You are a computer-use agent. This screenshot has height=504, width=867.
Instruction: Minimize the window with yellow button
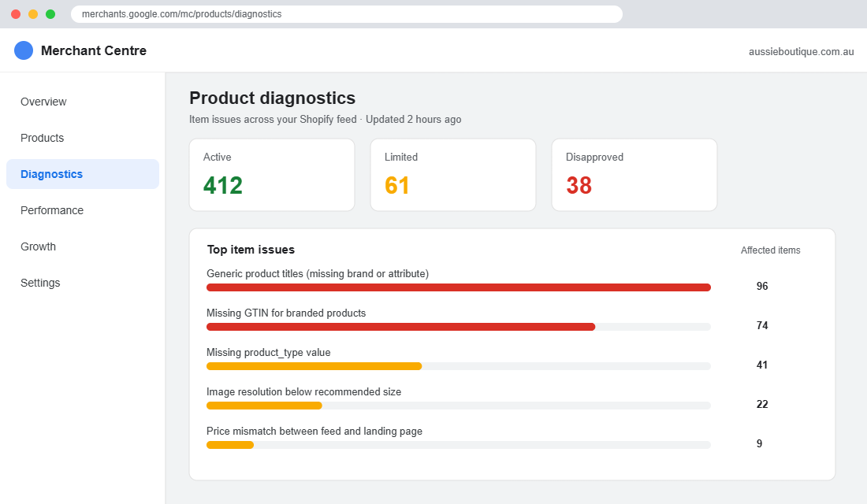(x=33, y=14)
